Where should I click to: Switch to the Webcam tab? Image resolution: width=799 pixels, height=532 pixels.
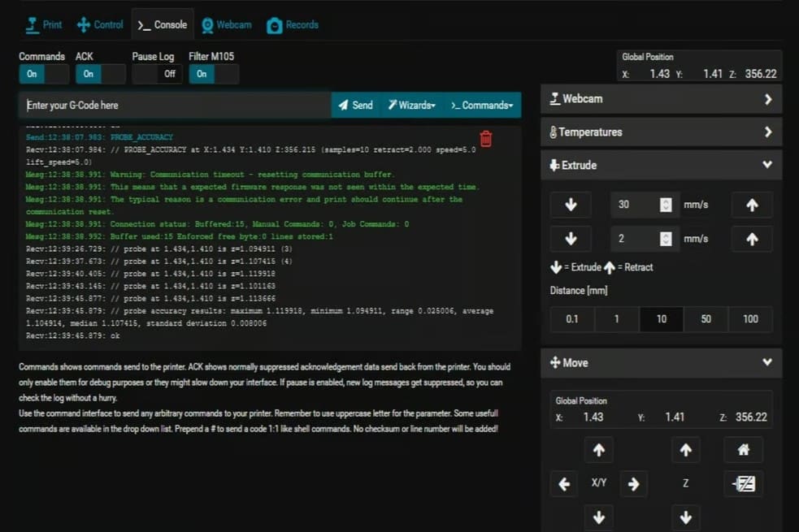pos(226,24)
